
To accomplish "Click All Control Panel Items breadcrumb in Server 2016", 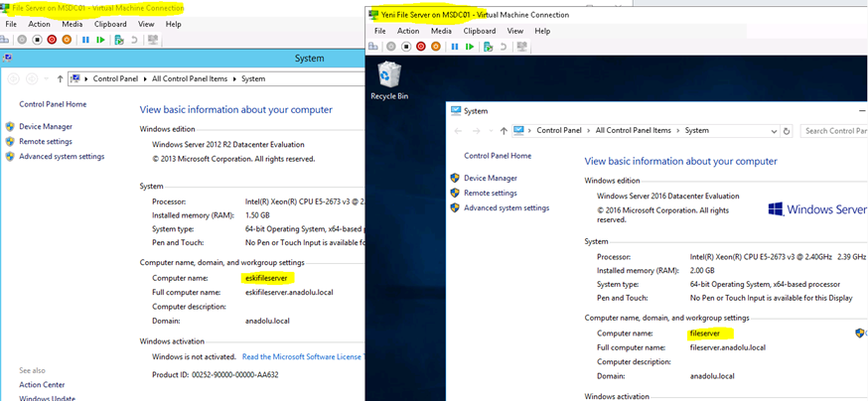I will click(x=634, y=131).
